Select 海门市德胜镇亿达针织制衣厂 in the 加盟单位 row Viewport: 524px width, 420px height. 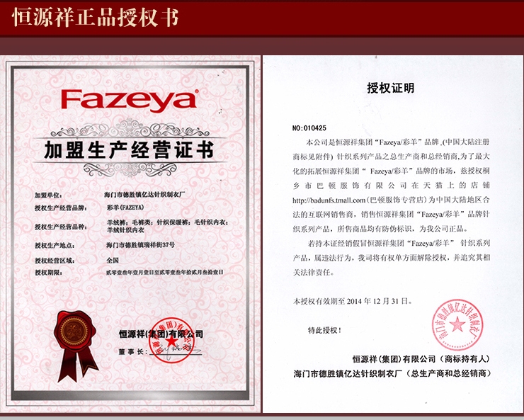coord(144,194)
